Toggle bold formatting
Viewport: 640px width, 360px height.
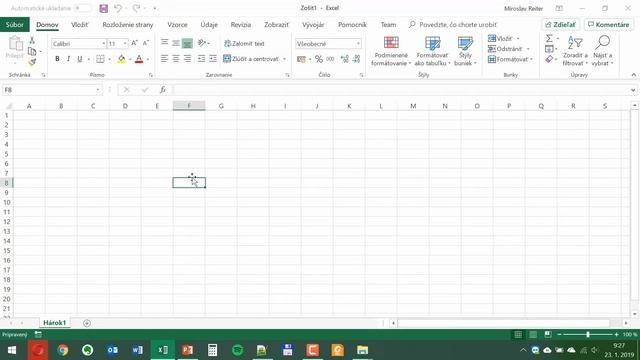tap(57, 59)
